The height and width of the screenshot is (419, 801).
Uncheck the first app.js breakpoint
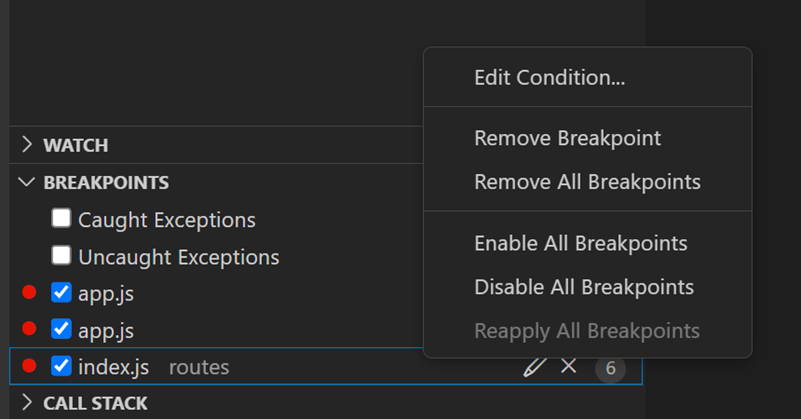pos(62,293)
